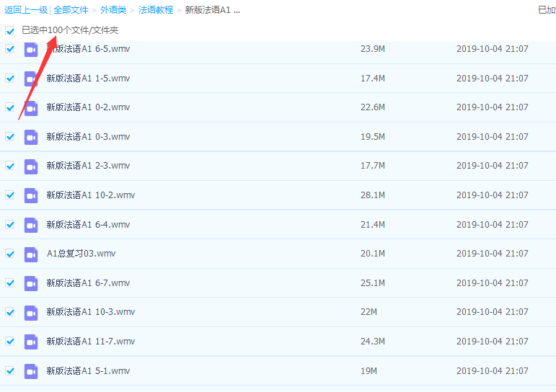Click file name 新版法语A1 0-3.wmv

click(x=88, y=137)
